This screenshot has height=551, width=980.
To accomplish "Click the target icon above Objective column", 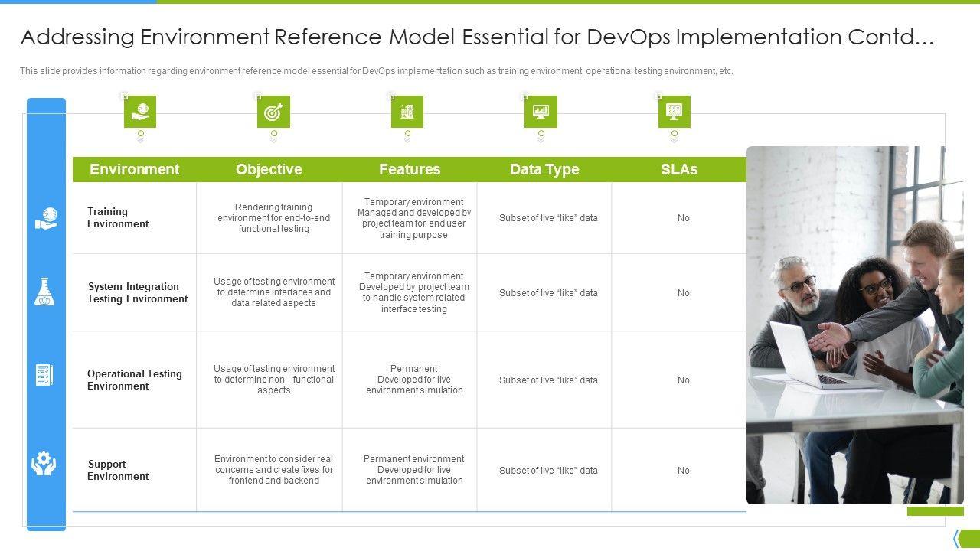I will (x=273, y=112).
